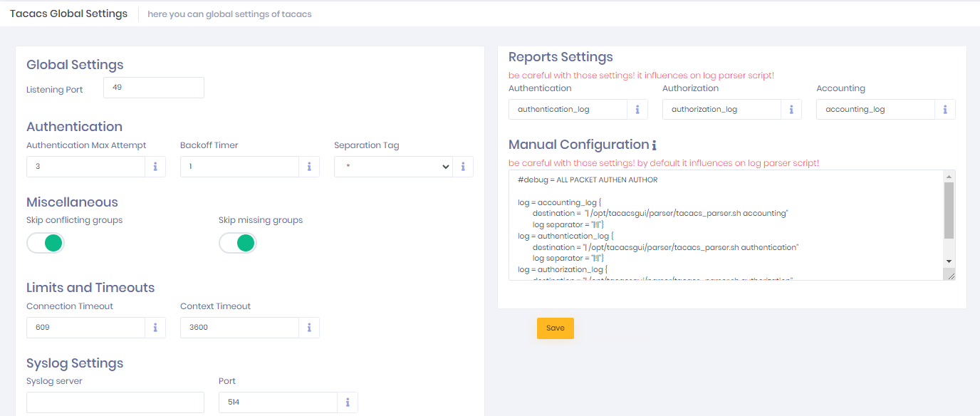This screenshot has height=416, width=980.
Task: Click info icon beside Backoff Timer field
Action: 309,167
